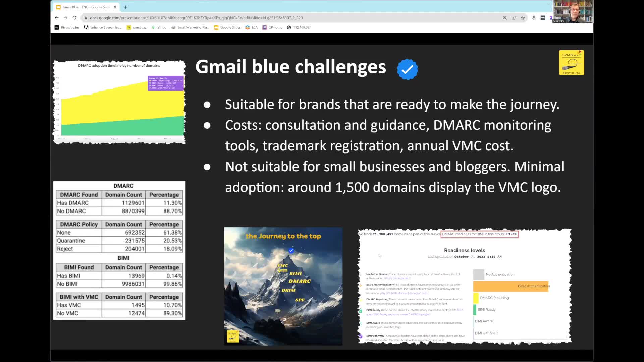644x362 pixels.
Task: Click the 'Has DMARC' table cell
Action: pos(79,203)
